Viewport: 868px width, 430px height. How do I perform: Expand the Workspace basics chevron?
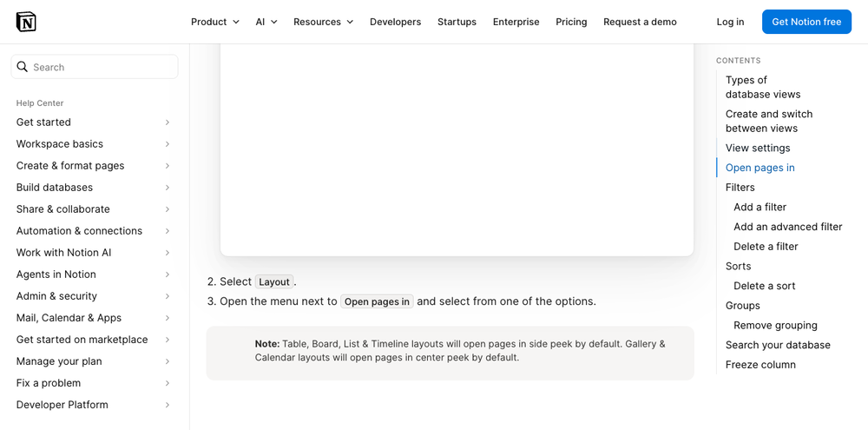168,144
